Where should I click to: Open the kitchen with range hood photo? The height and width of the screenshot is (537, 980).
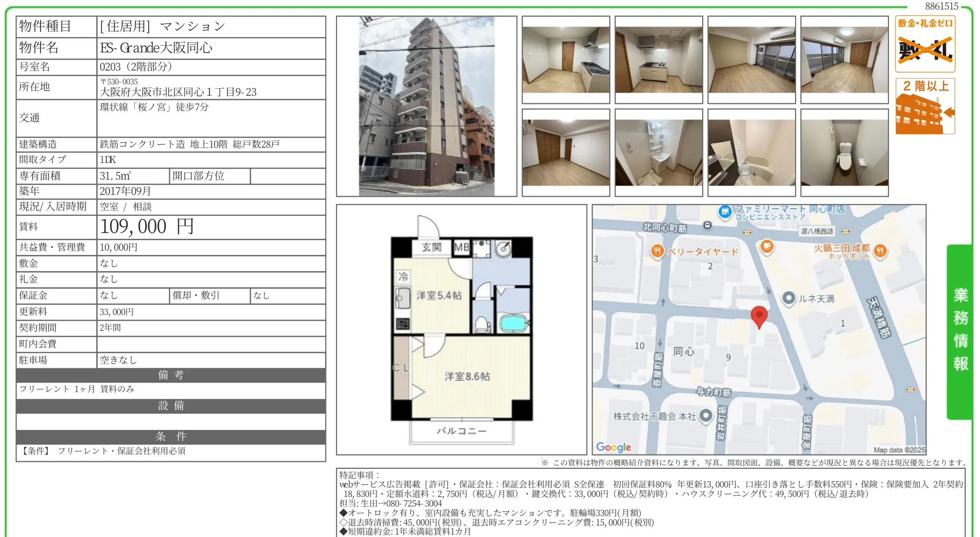tap(566, 60)
